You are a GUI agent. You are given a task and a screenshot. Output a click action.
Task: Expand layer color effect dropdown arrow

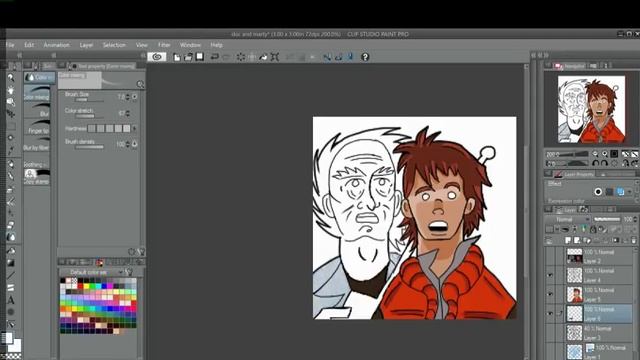(x=629, y=191)
